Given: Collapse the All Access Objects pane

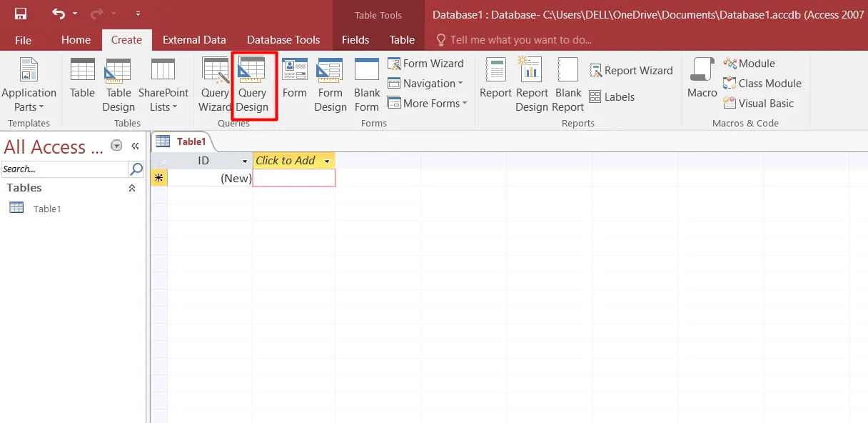Looking at the screenshot, I should [135, 145].
